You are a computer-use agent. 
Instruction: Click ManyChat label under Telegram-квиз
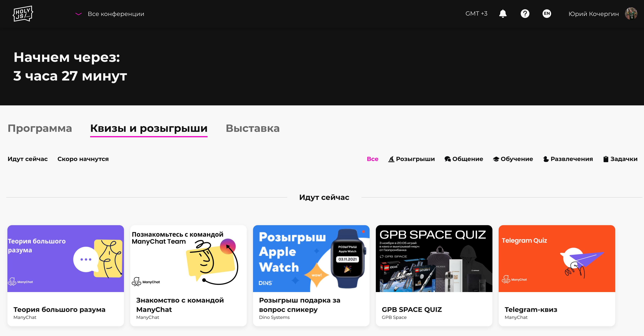pyautogui.click(x=516, y=317)
